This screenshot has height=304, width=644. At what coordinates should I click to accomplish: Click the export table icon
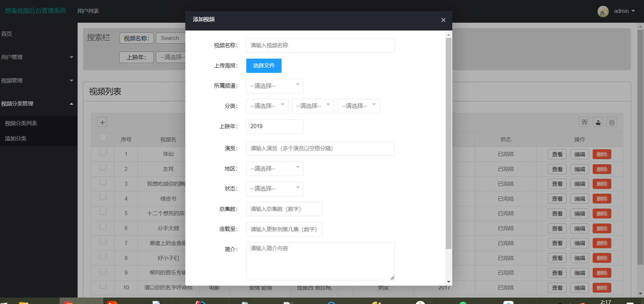(598, 122)
